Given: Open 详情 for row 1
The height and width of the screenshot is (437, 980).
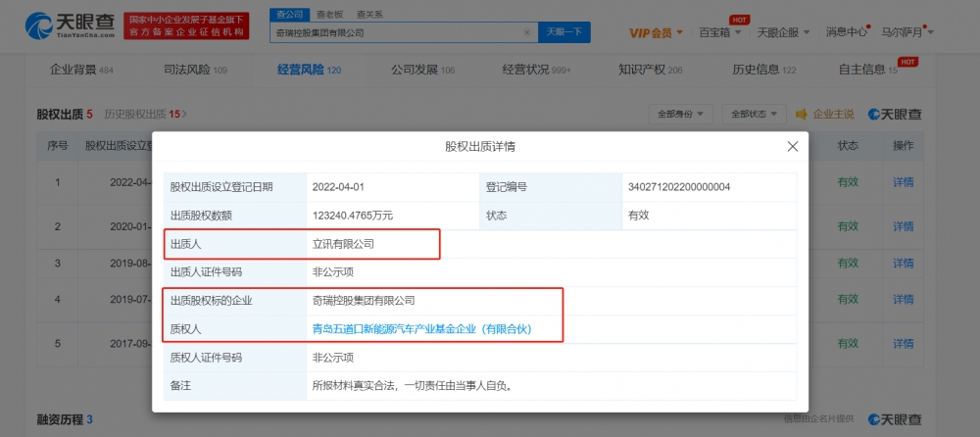Looking at the screenshot, I should point(904,182).
